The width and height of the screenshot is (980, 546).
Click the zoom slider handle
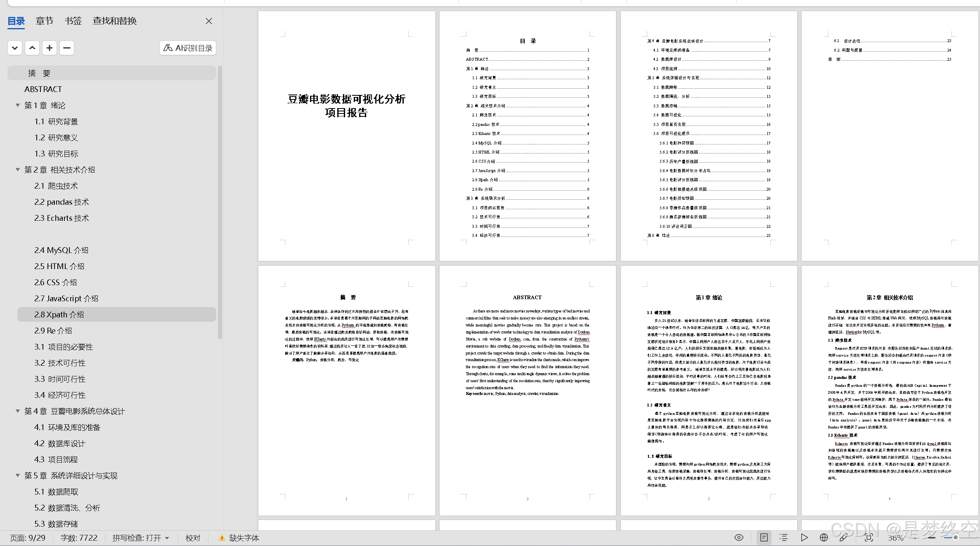pyautogui.click(x=955, y=537)
